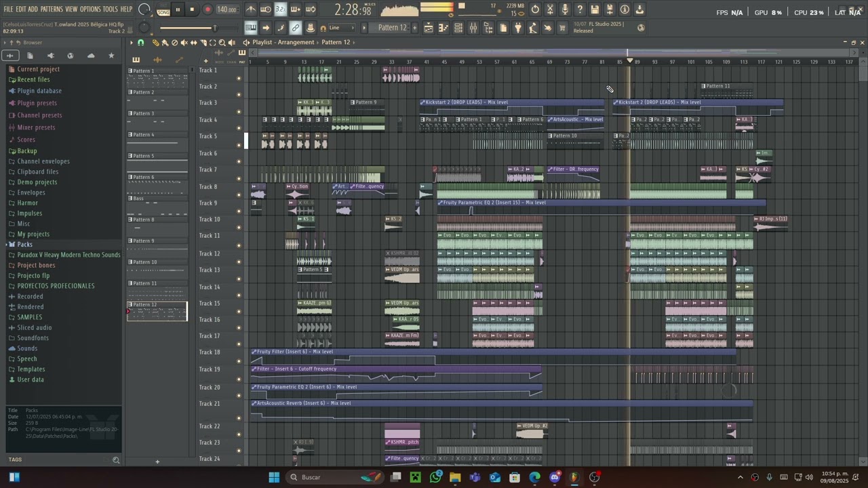The width and height of the screenshot is (868, 488).
Task: Open the EDIT menu
Action: coord(21,9)
